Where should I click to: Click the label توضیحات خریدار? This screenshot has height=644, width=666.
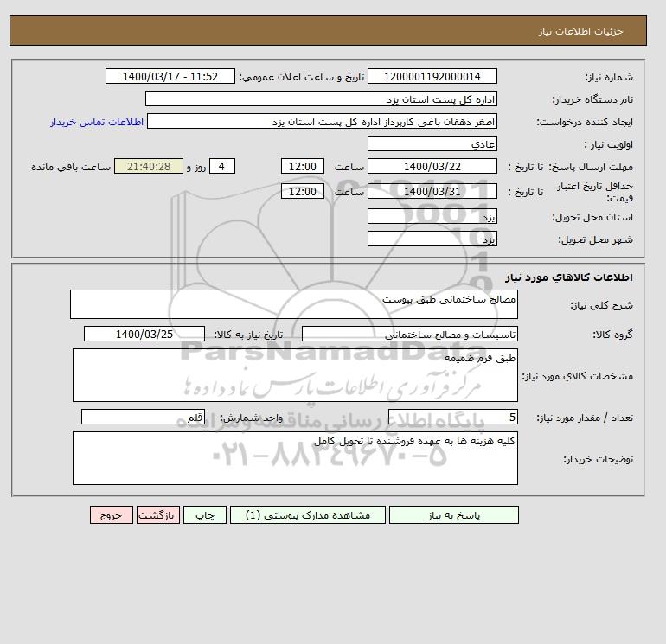pyautogui.click(x=598, y=459)
